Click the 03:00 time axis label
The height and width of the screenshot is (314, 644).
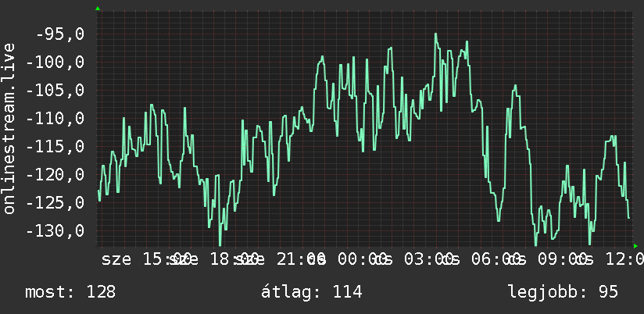point(429,259)
